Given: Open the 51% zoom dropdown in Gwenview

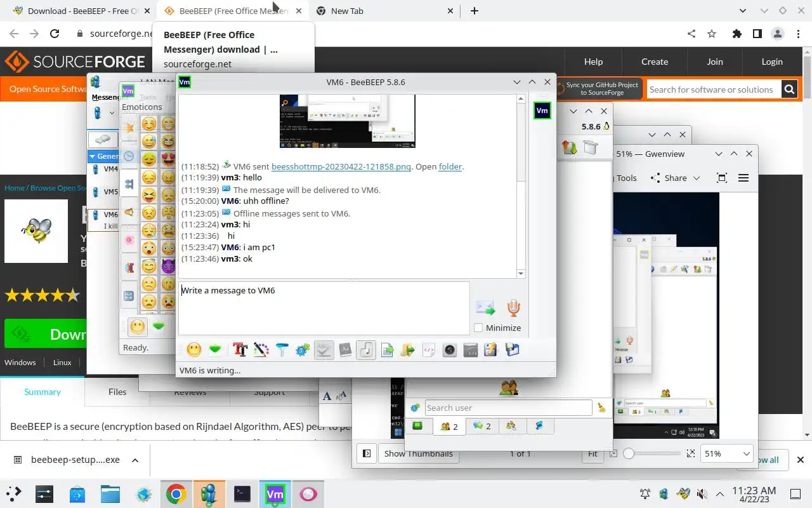Looking at the screenshot, I should click(728, 453).
